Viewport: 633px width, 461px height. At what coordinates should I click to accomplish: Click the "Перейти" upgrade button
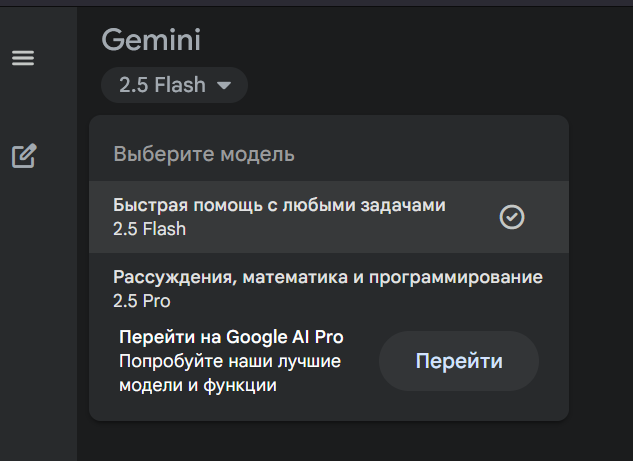459,361
